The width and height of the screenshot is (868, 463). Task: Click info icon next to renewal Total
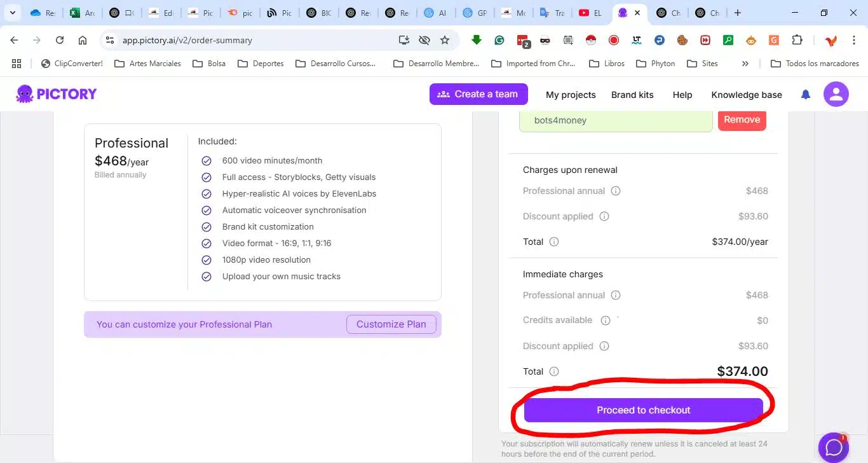point(554,242)
